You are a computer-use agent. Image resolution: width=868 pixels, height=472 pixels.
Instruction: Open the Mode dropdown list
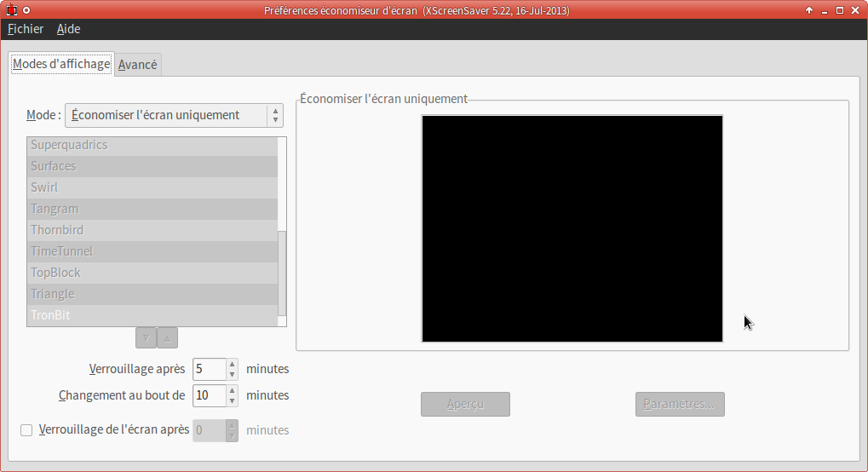[x=174, y=115]
